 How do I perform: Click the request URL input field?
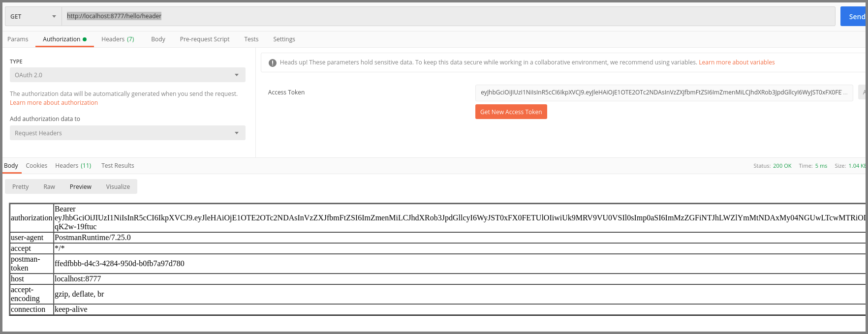tap(448, 16)
